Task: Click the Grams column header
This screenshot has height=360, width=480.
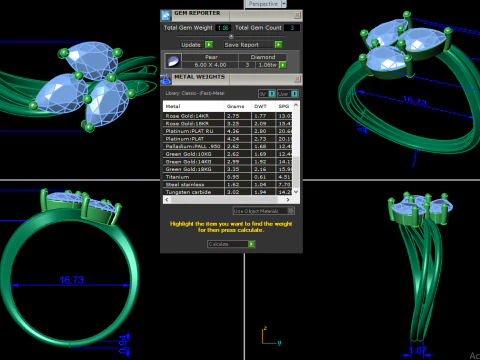Action: (x=238, y=106)
